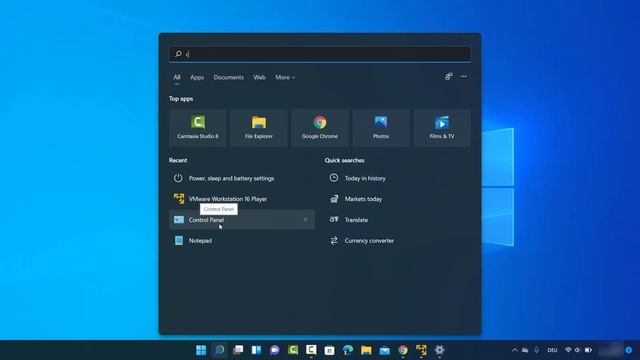
Task: Show hidden icons in system tray
Action: 515,350
